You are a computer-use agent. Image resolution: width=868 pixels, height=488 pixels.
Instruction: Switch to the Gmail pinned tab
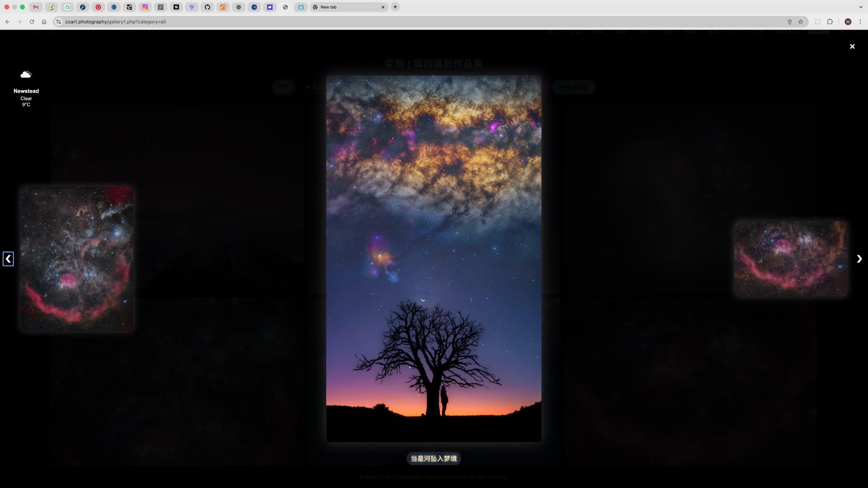tap(36, 7)
